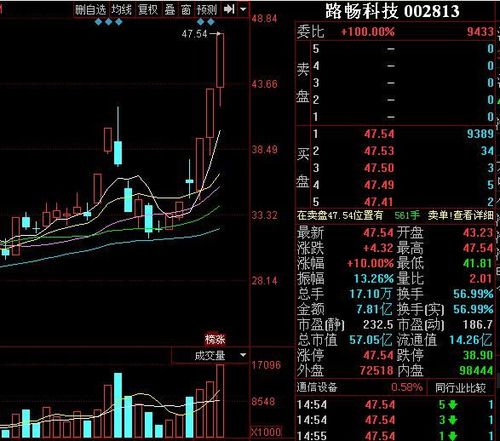Click the buy-1 price 47.54 with volume 9389
Image resolution: width=500 pixels, height=441 pixels.
(x=379, y=134)
